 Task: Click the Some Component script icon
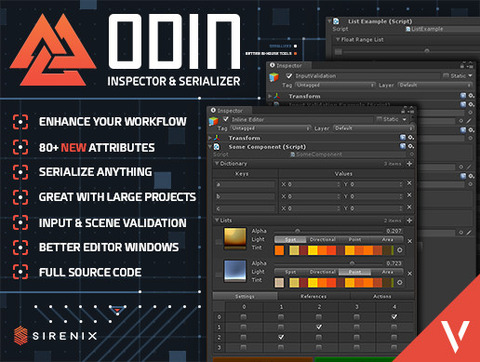[x=216, y=147]
